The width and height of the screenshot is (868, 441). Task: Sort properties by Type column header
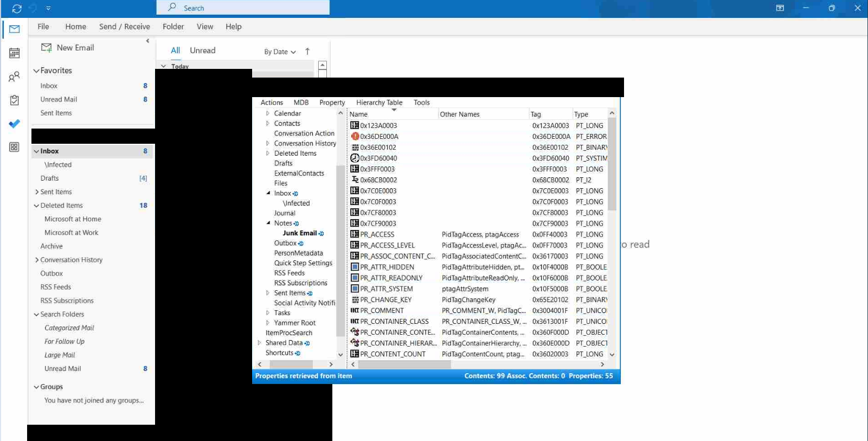pyautogui.click(x=590, y=114)
